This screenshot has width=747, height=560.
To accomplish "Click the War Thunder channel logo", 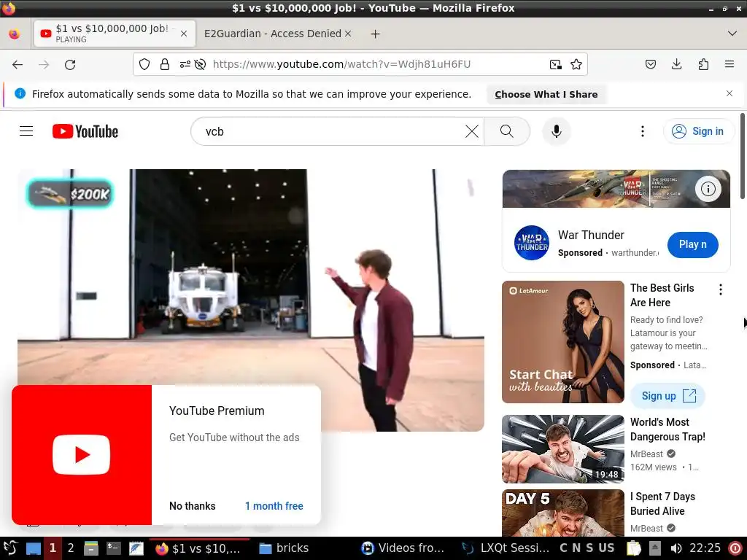I will [x=532, y=243].
